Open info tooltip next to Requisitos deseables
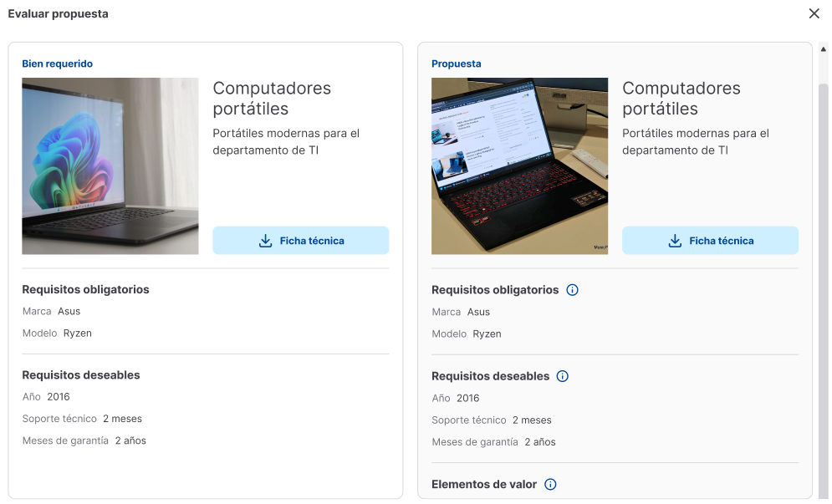 [561, 375]
